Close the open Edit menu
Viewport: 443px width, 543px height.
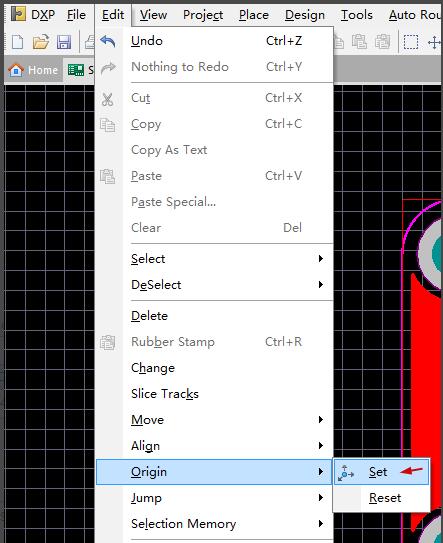pos(113,15)
